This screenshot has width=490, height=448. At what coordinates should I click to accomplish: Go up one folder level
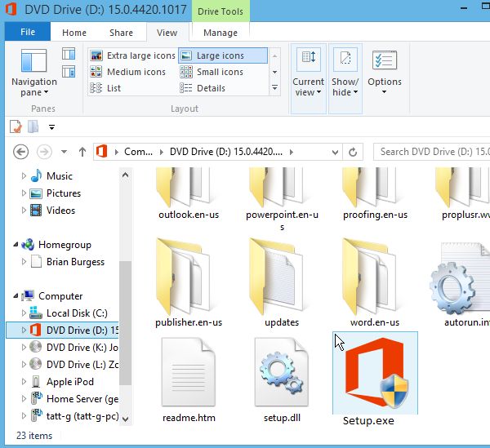click(x=82, y=152)
